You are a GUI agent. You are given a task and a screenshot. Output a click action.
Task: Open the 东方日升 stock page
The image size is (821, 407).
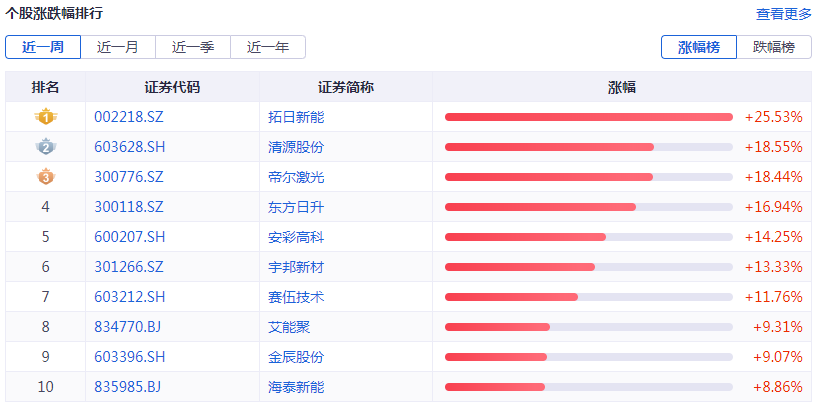[x=296, y=207]
